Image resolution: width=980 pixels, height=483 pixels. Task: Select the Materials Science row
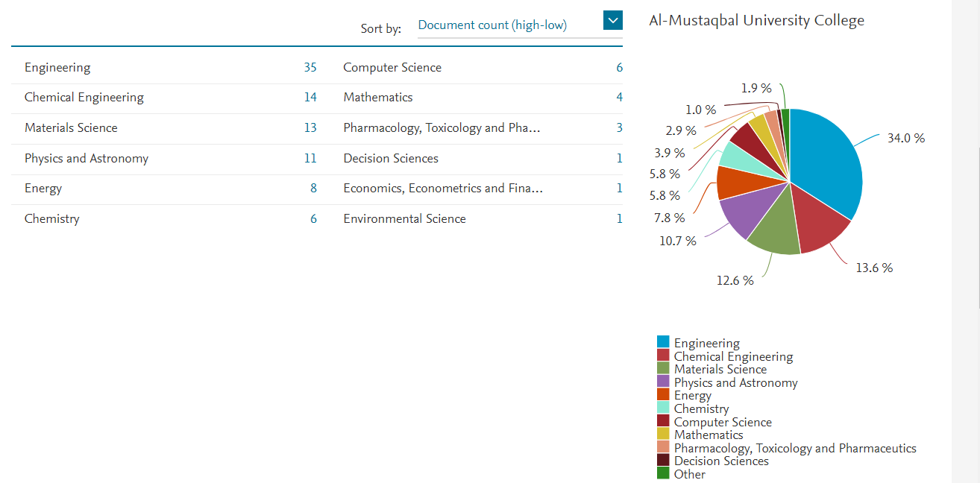pyautogui.click(x=71, y=128)
